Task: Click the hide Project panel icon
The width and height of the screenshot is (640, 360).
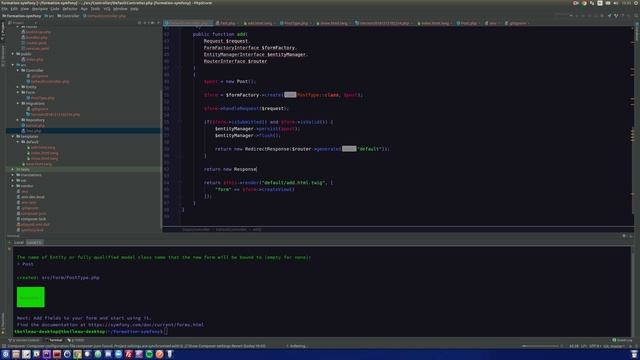Action: click(x=158, y=23)
